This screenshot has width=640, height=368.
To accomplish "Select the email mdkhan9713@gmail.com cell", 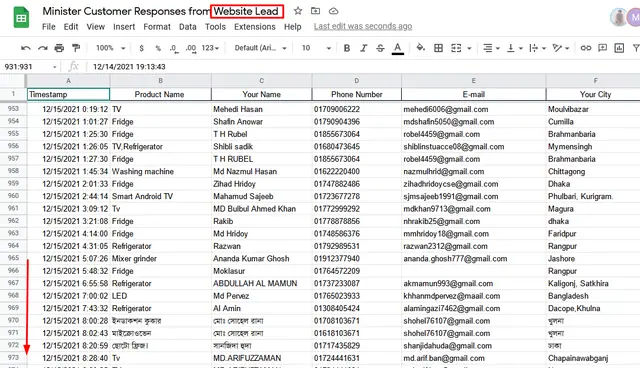I will tap(473, 208).
